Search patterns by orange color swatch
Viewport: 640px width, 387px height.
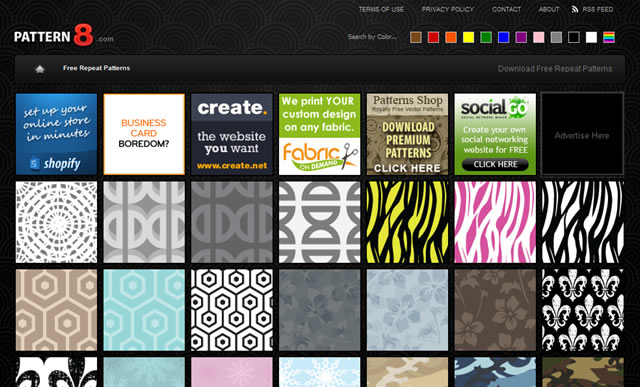click(x=451, y=38)
